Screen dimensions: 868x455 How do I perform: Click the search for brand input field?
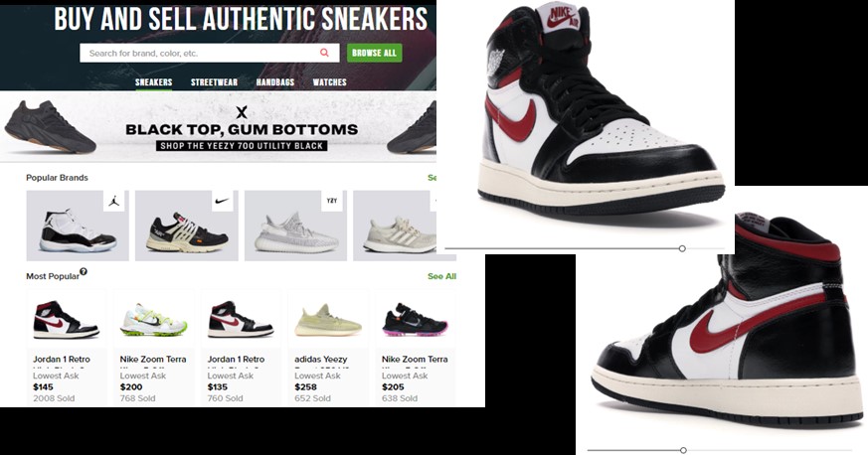209,53
